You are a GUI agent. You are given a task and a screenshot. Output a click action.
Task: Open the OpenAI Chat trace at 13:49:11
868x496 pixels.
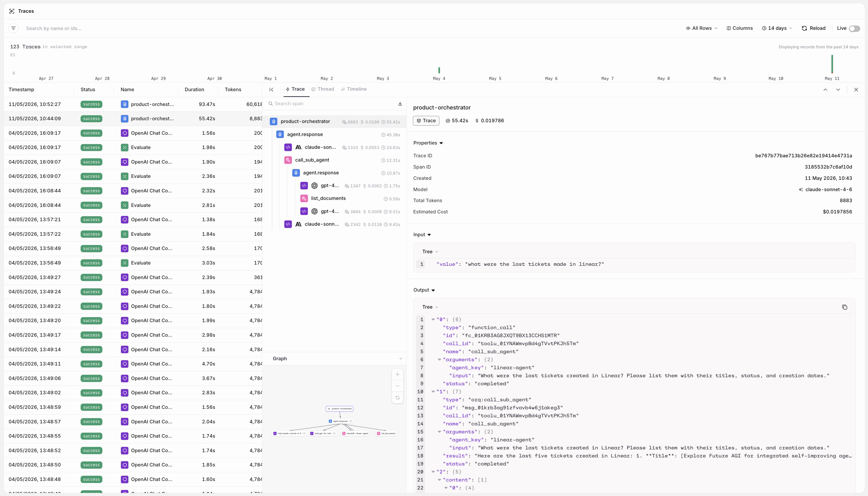tap(133, 364)
